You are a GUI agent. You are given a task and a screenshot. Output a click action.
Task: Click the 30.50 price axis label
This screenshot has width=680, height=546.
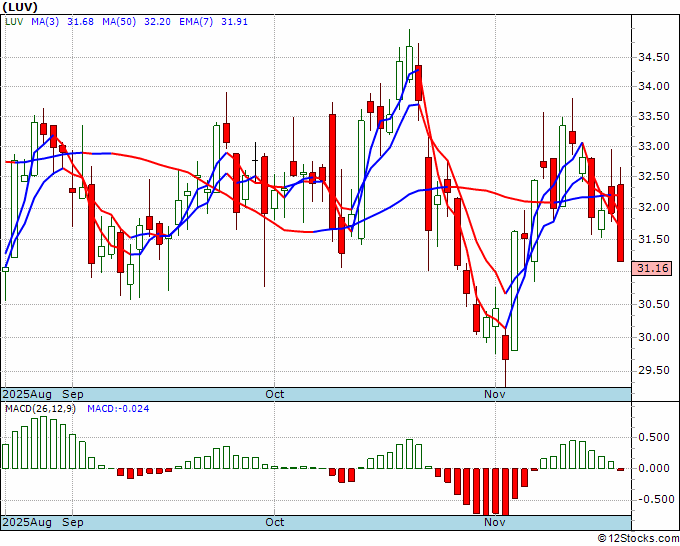tap(654, 304)
